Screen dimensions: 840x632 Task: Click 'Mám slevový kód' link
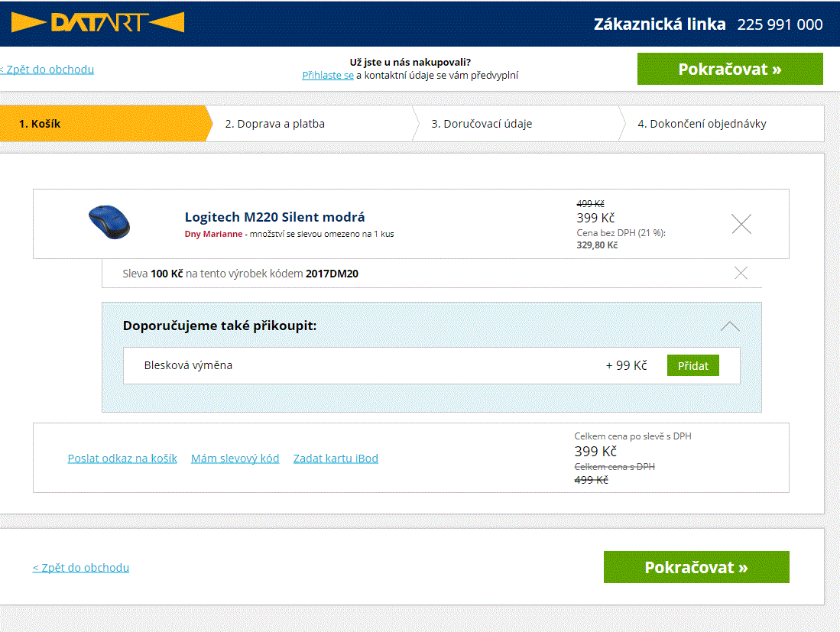tap(235, 459)
